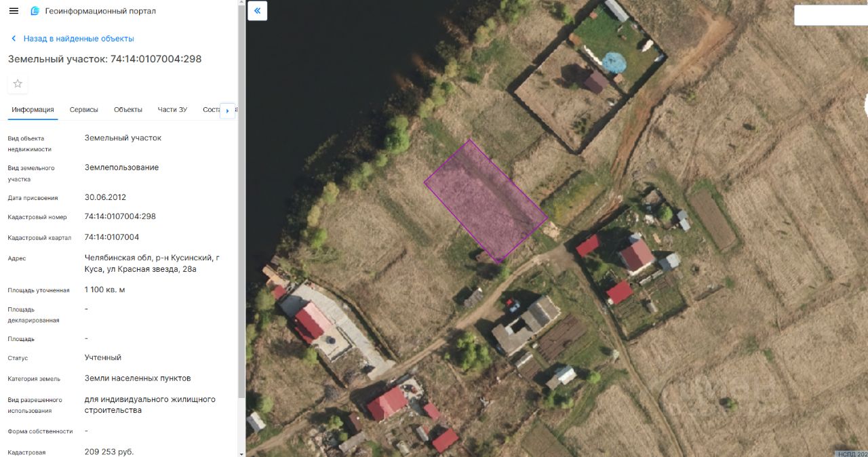Click the area value 1 100 кв. м
This screenshot has height=457, width=868.
(x=104, y=290)
